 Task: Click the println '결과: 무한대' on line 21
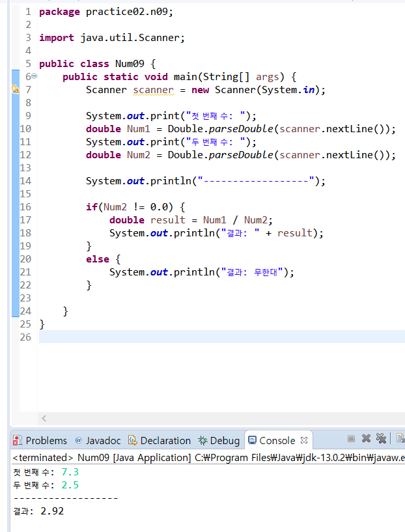coord(201,272)
